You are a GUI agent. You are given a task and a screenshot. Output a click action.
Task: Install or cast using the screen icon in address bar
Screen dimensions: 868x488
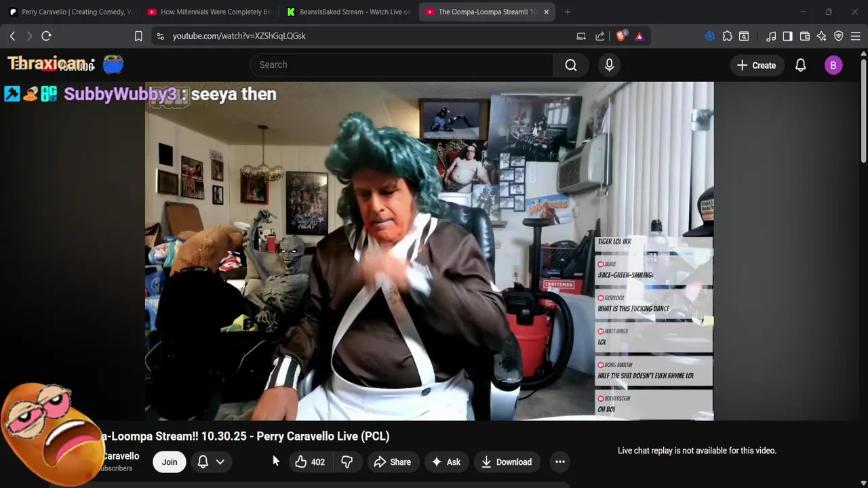tap(581, 36)
